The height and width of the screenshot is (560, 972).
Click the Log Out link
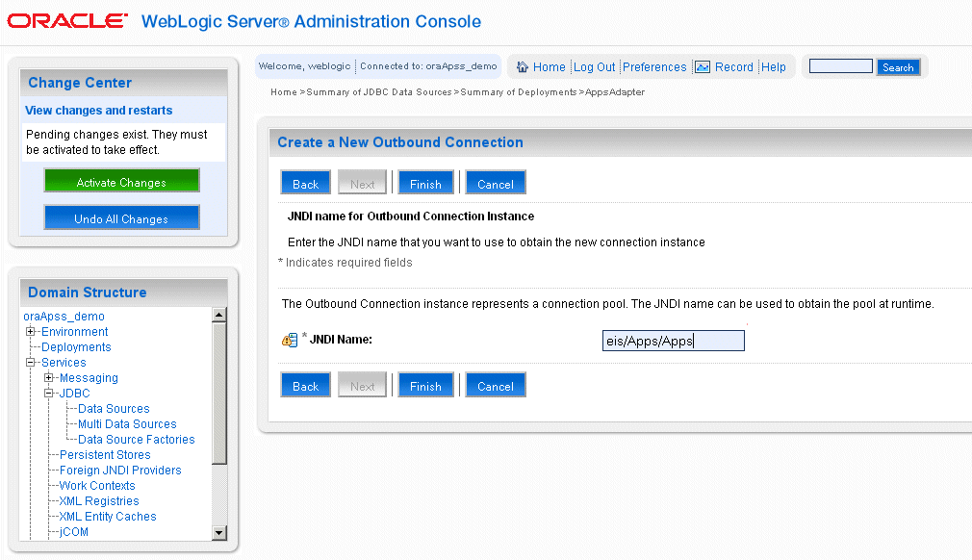tap(594, 67)
